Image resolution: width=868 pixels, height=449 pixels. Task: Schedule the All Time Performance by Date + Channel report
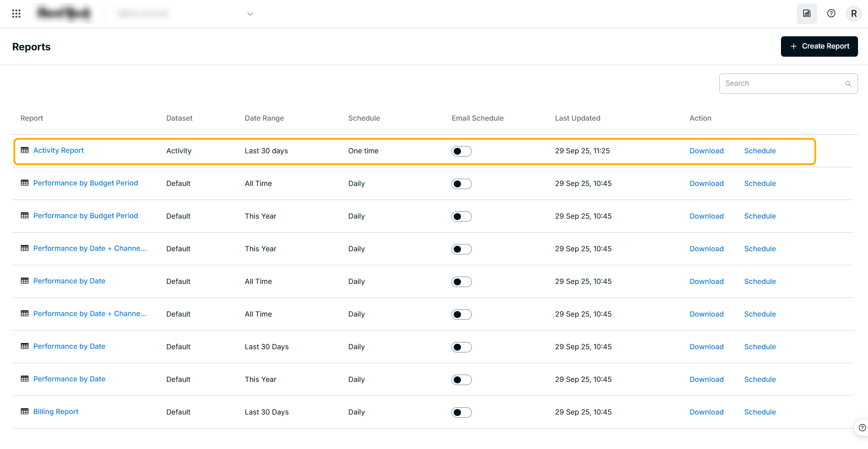tap(760, 314)
